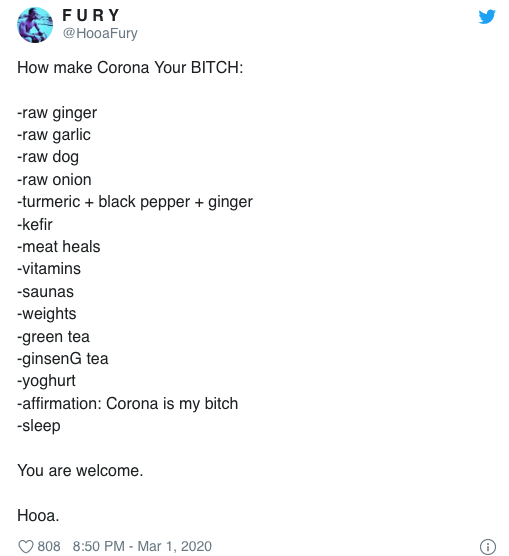509x556 pixels.
Task: Open the FURY profile avatar
Action: [35, 25]
